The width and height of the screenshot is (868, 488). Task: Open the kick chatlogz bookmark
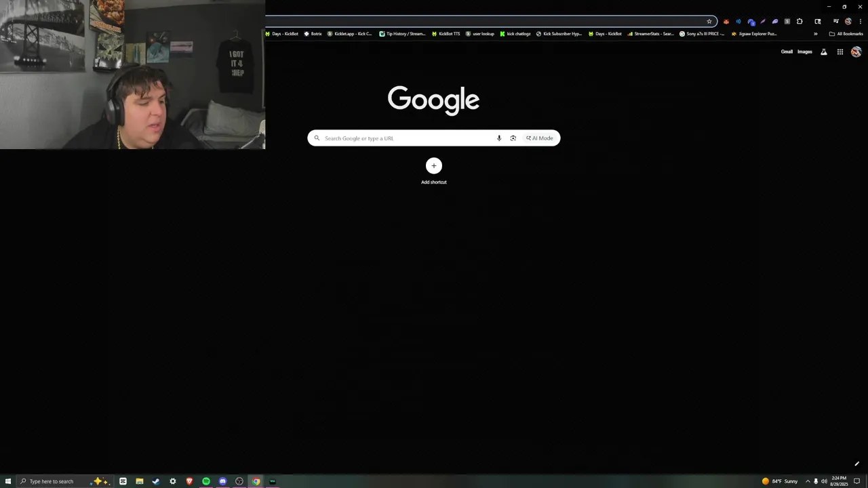pos(515,33)
